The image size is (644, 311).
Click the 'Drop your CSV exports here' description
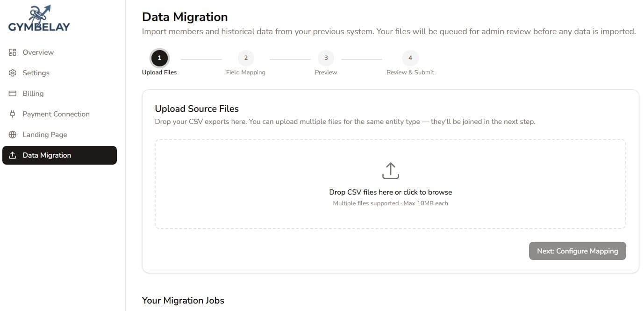[345, 122]
